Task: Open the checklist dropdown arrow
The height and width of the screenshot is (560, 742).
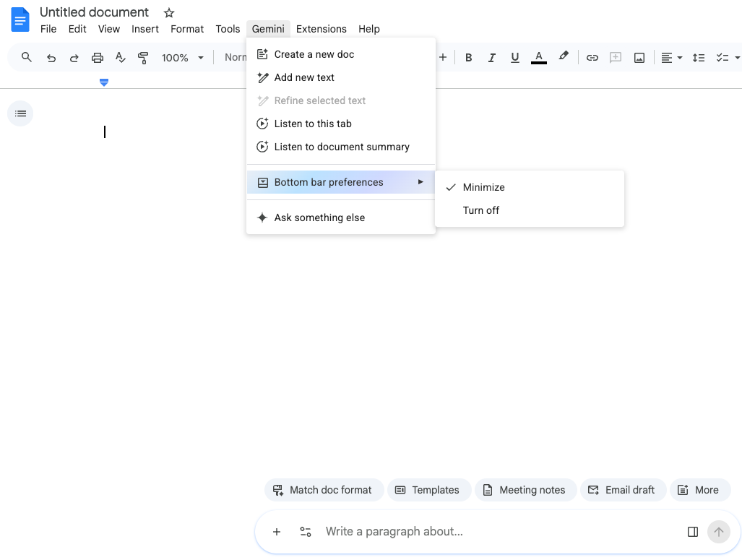Action: point(737,58)
